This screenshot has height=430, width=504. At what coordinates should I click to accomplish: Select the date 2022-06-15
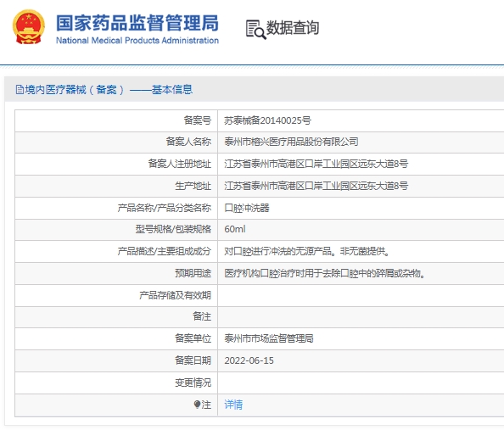(x=249, y=360)
